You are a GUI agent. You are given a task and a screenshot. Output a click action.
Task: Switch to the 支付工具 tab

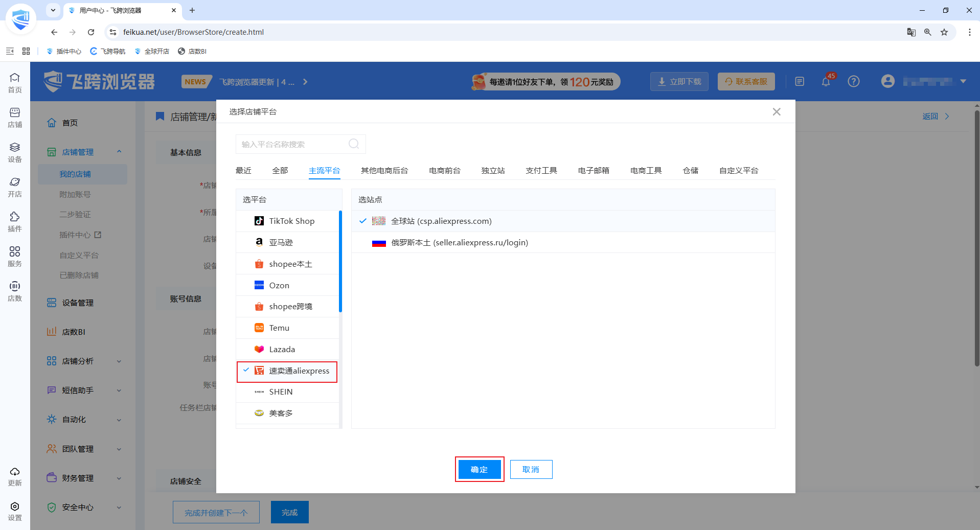541,170
